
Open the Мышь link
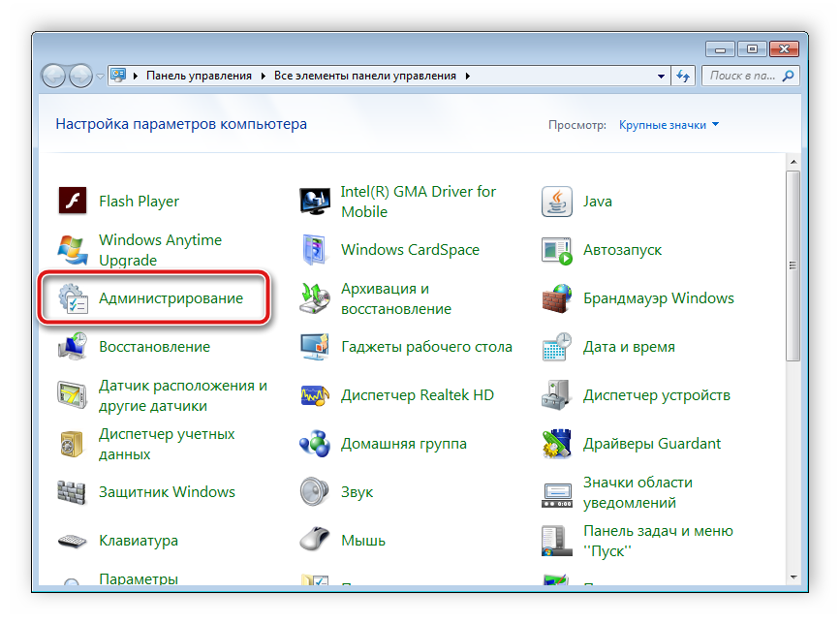[x=362, y=541]
